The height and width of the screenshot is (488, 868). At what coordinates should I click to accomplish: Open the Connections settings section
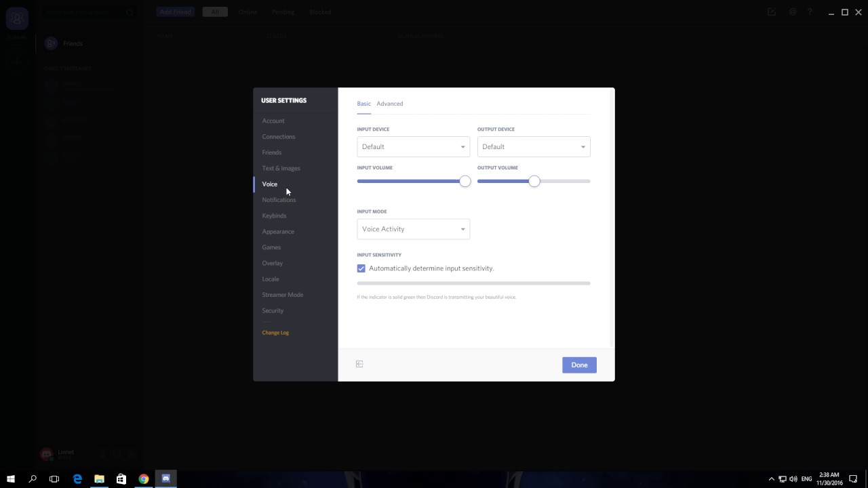[x=279, y=136]
